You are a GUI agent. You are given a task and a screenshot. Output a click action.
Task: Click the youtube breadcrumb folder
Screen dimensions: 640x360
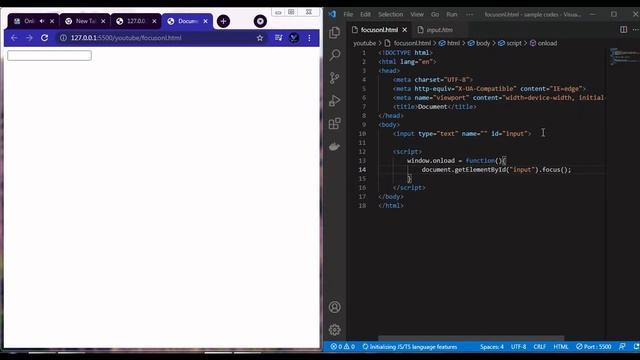coord(364,43)
